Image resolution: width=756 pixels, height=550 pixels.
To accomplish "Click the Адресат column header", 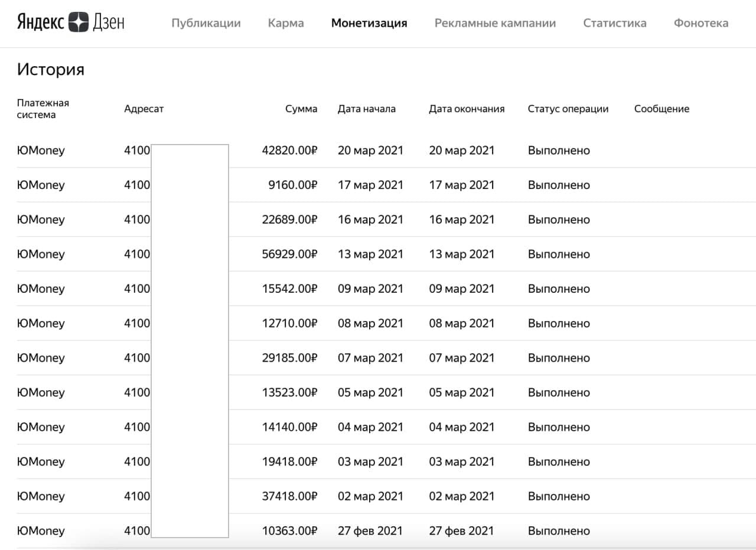I will click(x=144, y=109).
